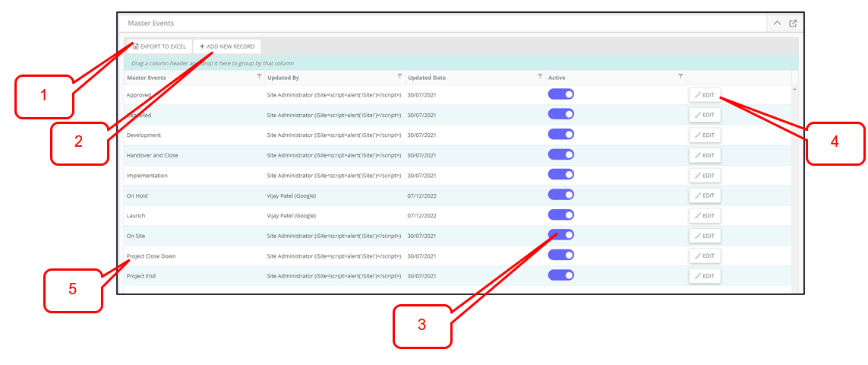Viewport: 868px width, 365px height.
Task: Click the group-by-column drop area
Action: click(x=461, y=63)
